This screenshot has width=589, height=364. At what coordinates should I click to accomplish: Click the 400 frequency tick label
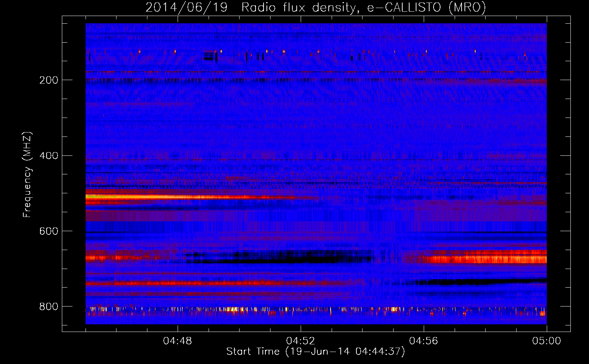(x=49, y=156)
